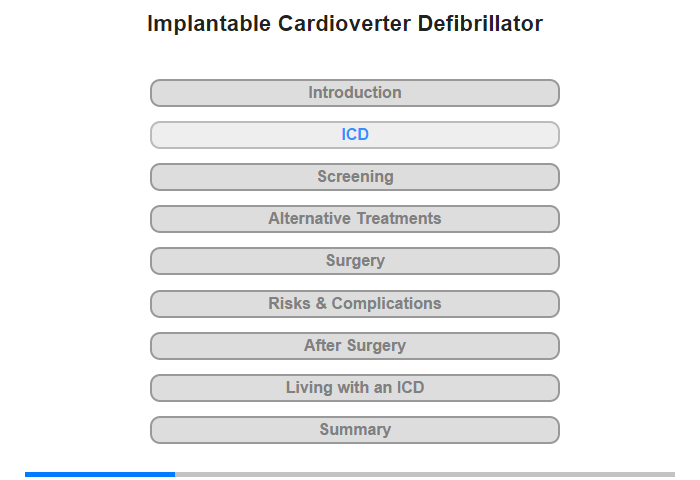Click the blue filled portion of progress bar

click(x=100, y=474)
